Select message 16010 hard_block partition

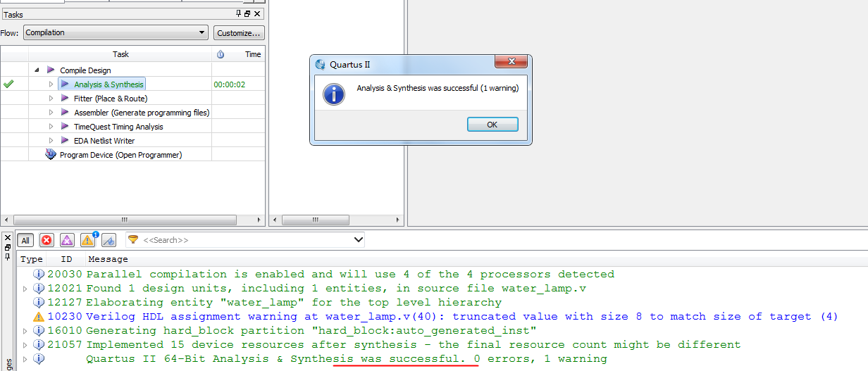[x=311, y=331]
